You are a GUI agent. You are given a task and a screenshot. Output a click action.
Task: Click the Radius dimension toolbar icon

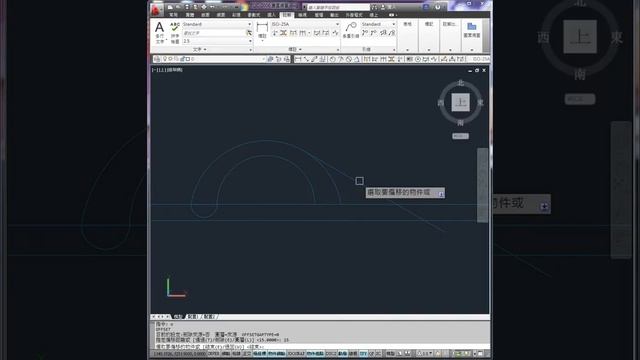tap(333, 59)
